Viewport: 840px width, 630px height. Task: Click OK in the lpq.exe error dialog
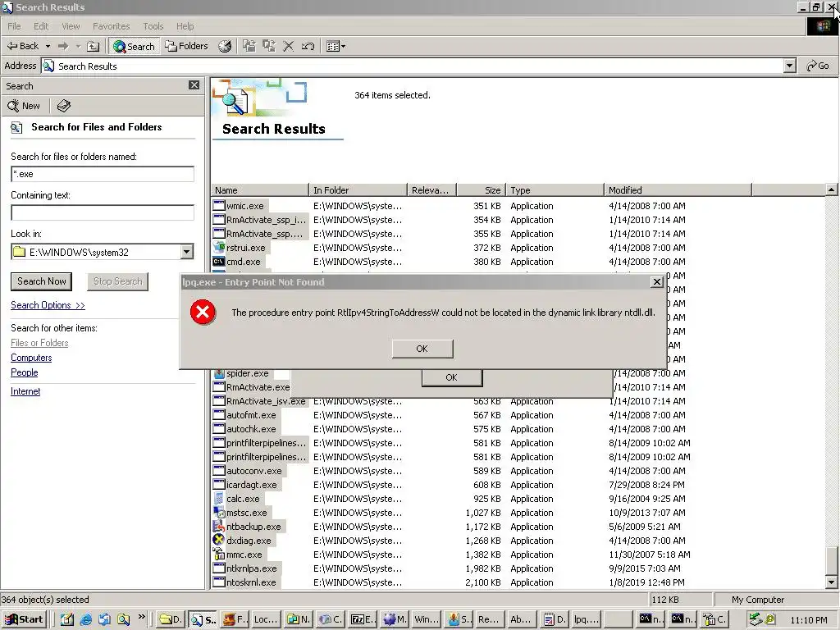[x=422, y=349]
